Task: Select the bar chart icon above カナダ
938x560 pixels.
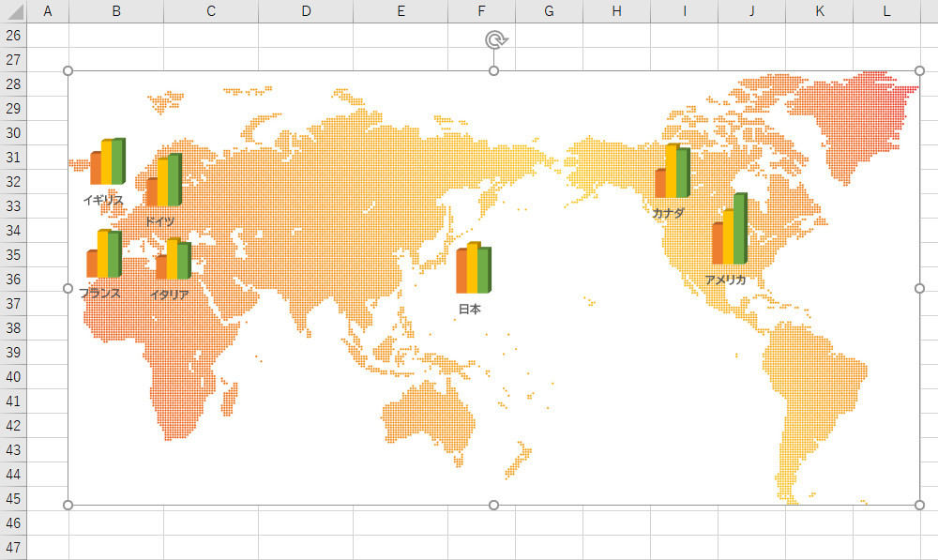Action: 673,171
